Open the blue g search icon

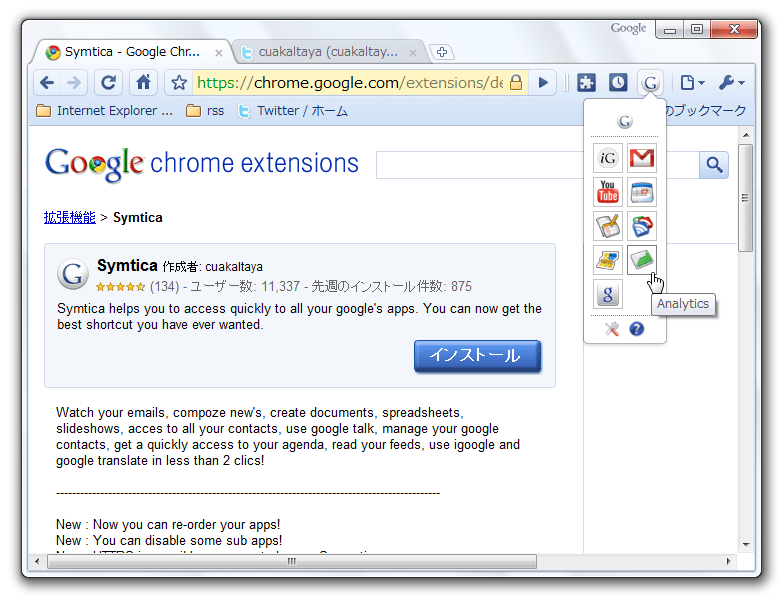pos(608,294)
